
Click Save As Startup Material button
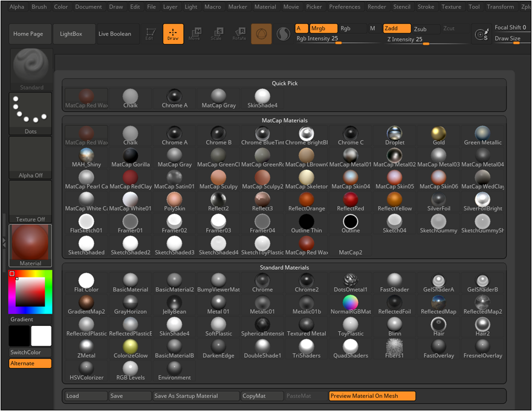pos(196,396)
